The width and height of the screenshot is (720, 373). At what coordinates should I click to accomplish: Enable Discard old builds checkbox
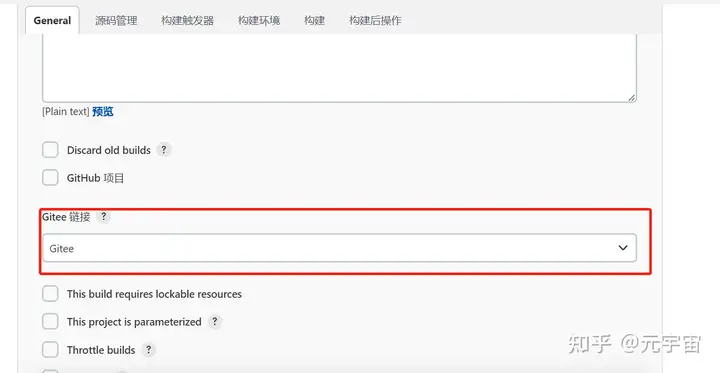point(51,150)
